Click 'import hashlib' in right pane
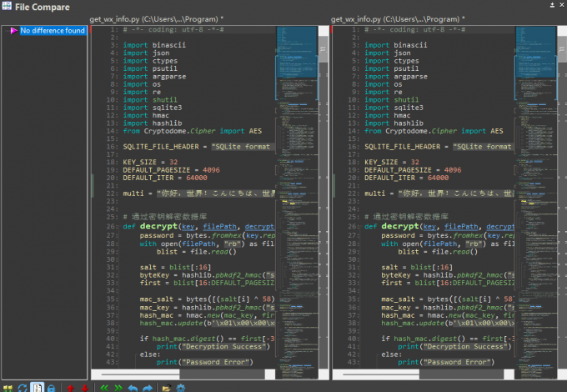Image resolution: width=567 pixels, height=392 pixels. (x=394, y=123)
